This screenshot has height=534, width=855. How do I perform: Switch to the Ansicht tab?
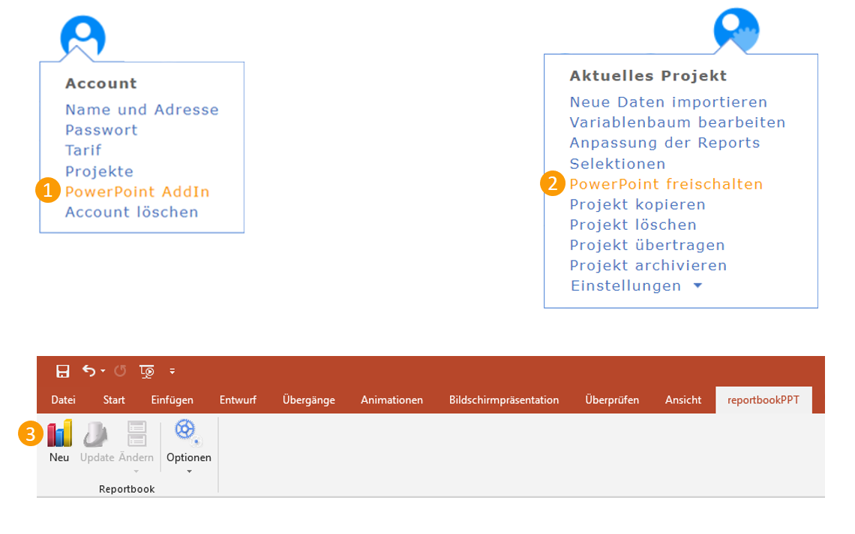click(683, 400)
